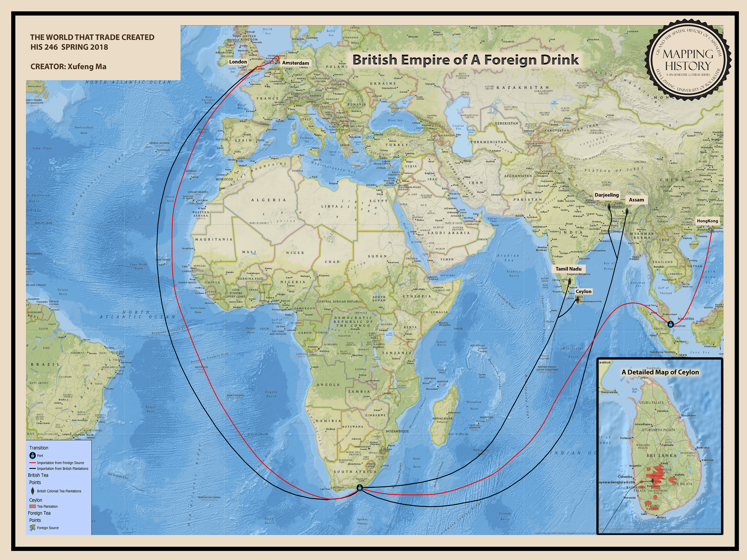Viewport: 747px width, 560px height.
Task: Click the heading 'THE WORLD THAT TRADE CREATED'
Action: point(92,37)
